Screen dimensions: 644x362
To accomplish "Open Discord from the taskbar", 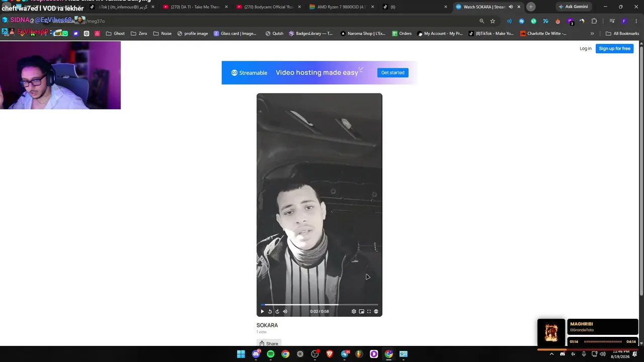I will [x=256, y=354].
